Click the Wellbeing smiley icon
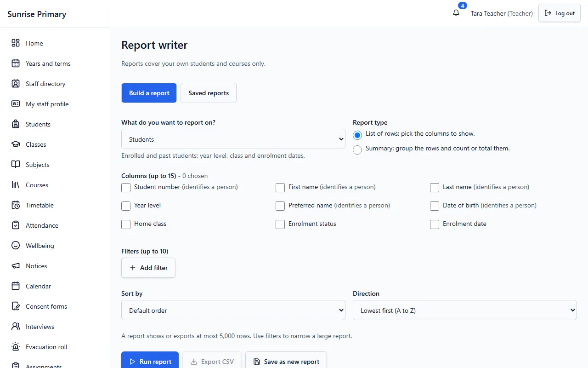The image size is (588, 368). coord(16,246)
